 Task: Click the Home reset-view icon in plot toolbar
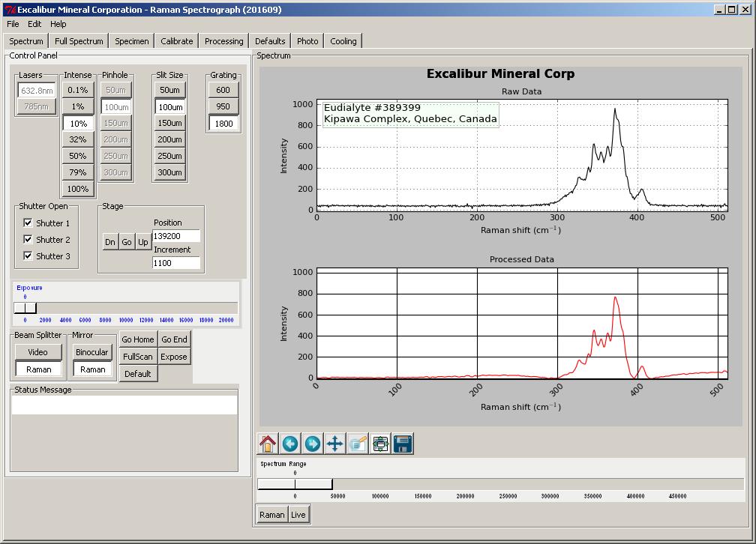268,444
